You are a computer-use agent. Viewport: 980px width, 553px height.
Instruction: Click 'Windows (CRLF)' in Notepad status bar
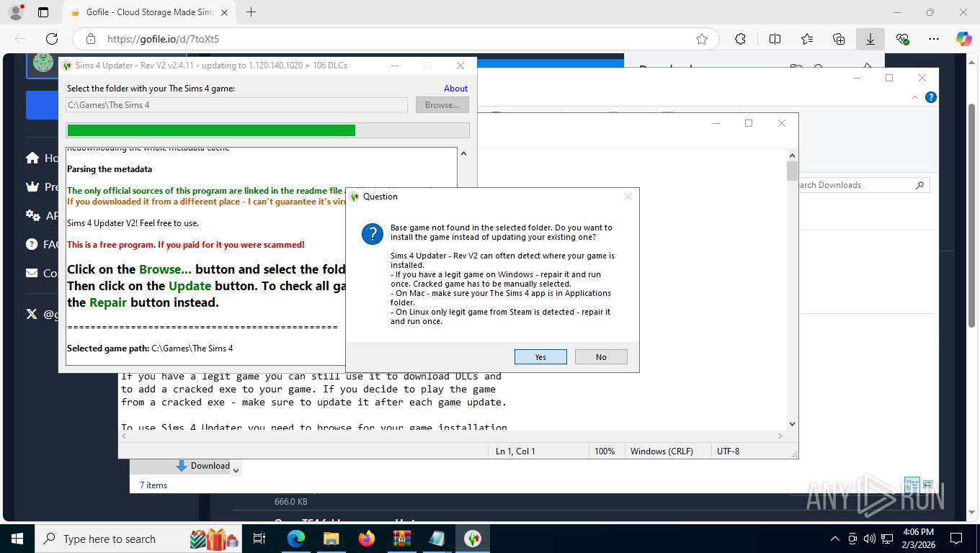(661, 451)
